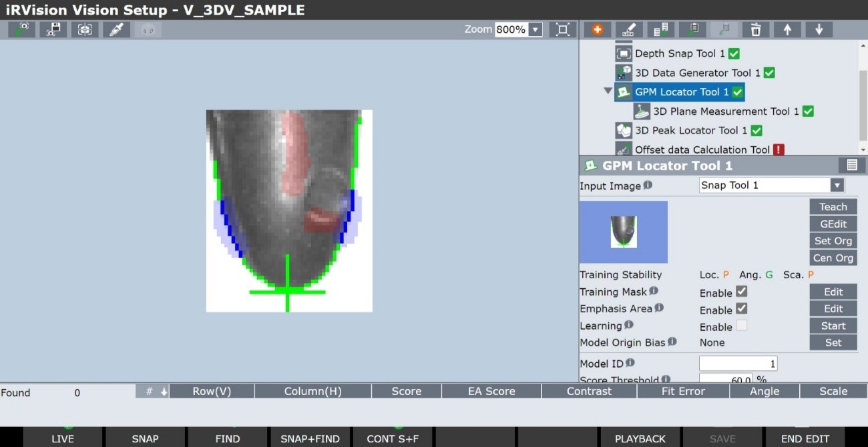868x447 pixels.
Task: Click the red error badge on Offset data tool
Action: [x=779, y=149]
